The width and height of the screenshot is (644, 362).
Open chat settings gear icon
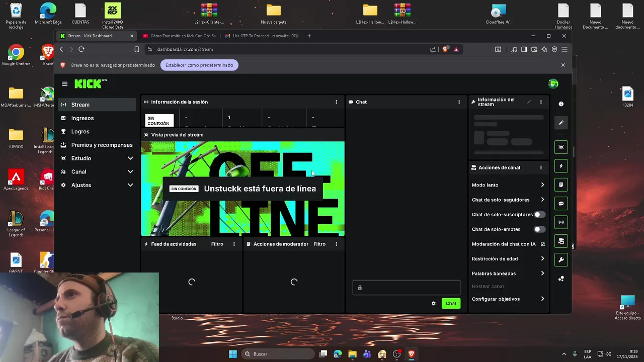(x=434, y=303)
